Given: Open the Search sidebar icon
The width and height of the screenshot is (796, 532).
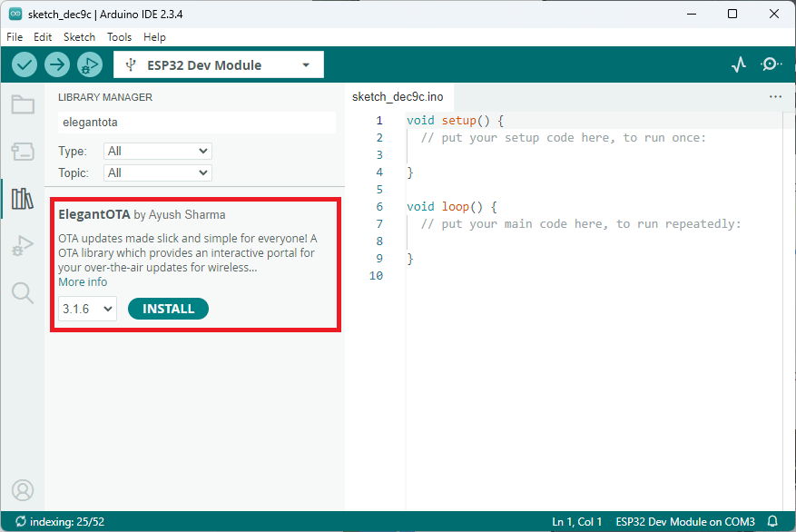Looking at the screenshot, I should (23, 292).
